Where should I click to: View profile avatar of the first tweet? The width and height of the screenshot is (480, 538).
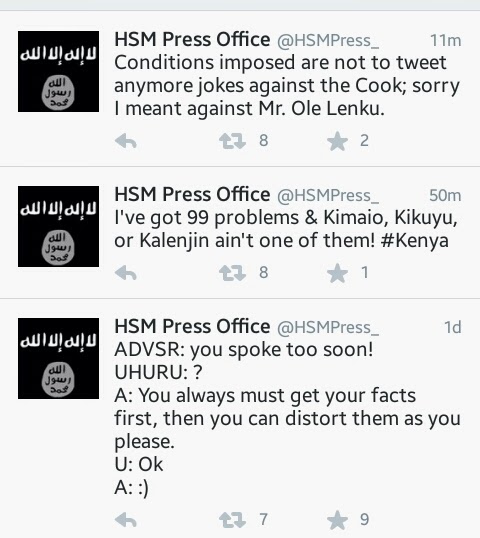tap(58, 71)
